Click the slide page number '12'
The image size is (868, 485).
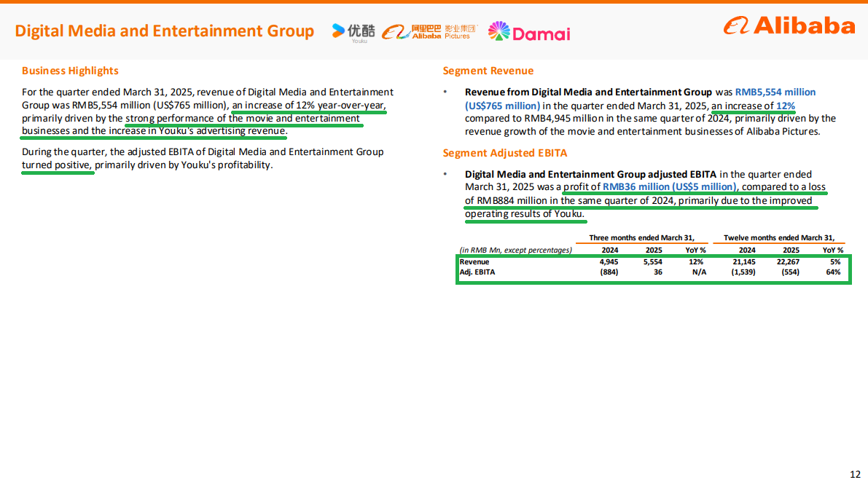click(x=856, y=475)
